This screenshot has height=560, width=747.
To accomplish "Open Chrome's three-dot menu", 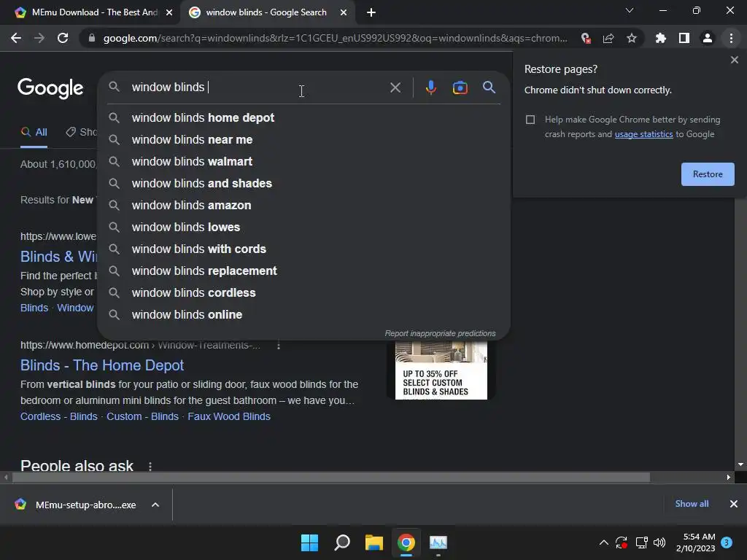I will click(731, 38).
